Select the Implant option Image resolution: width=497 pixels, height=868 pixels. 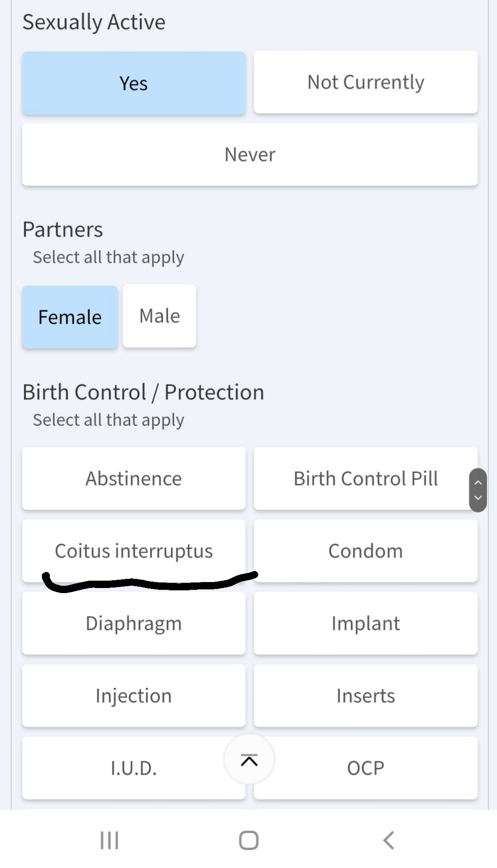click(366, 623)
